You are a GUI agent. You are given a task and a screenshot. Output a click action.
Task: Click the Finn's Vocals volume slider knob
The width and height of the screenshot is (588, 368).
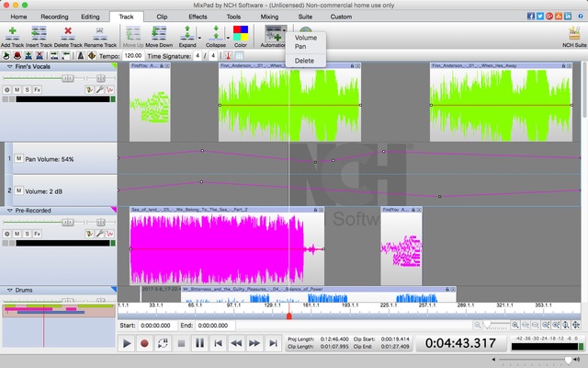click(x=68, y=78)
